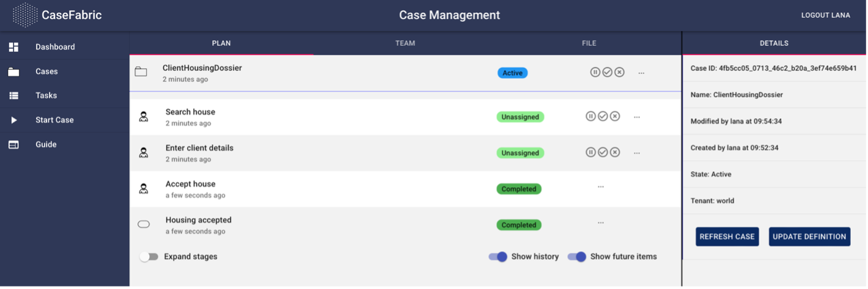This screenshot has width=868, height=289.
Task: Click the suspend icon on ClientHousingDossier row
Action: [595, 72]
